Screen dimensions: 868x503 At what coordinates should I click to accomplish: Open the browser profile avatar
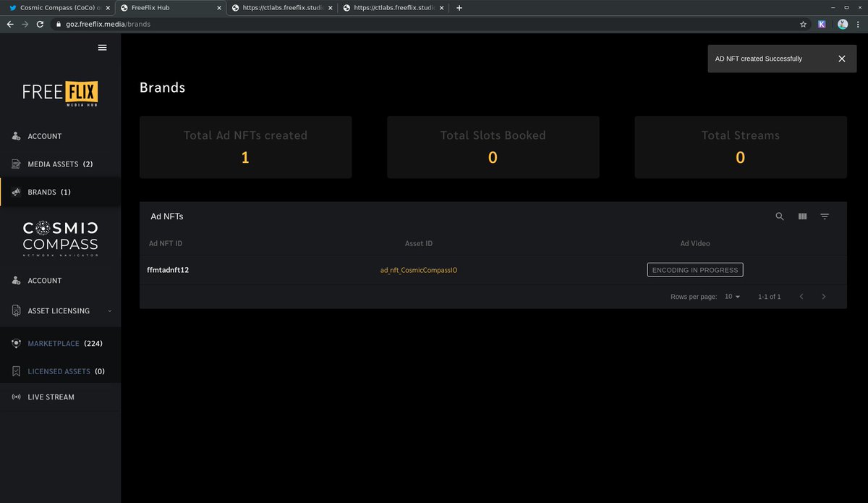pyautogui.click(x=843, y=24)
